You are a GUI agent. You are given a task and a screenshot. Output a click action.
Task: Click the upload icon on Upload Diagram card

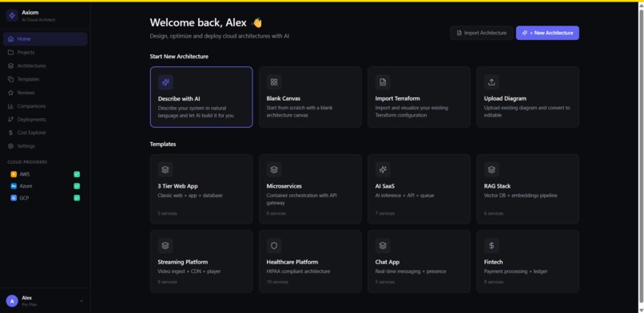pyautogui.click(x=491, y=82)
